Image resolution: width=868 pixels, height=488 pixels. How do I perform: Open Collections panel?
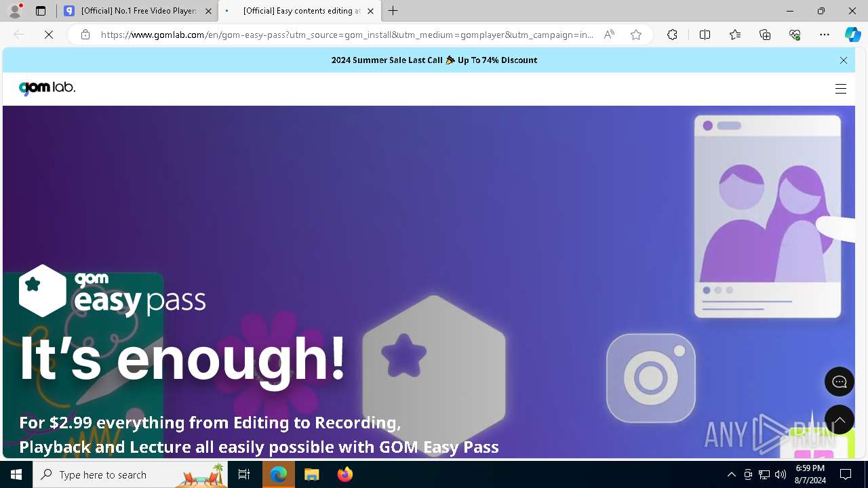coord(765,35)
